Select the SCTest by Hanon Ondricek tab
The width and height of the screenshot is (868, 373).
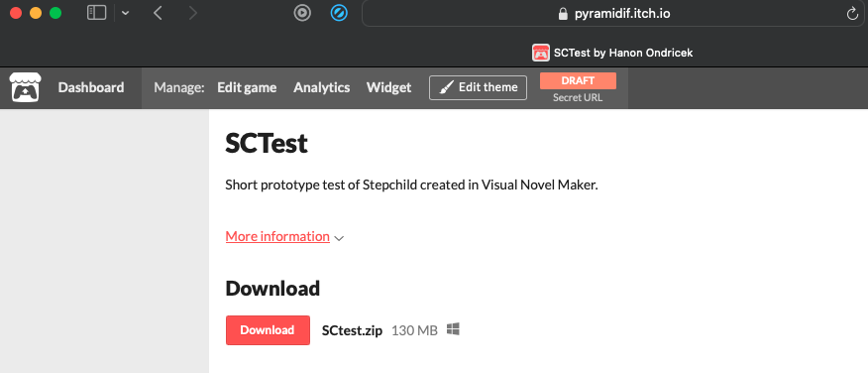click(612, 53)
